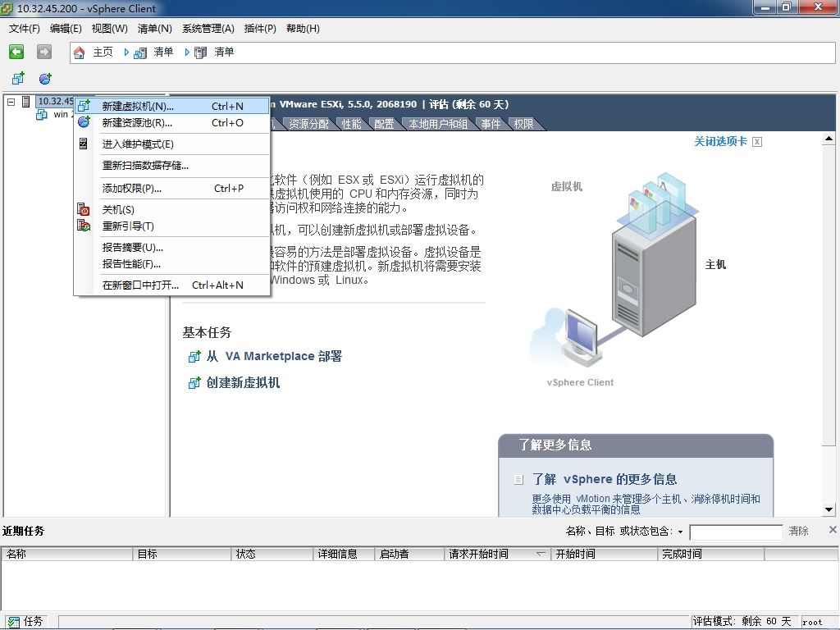
Task: Close the tab via X box icon
Action: click(x=757, y=141)
